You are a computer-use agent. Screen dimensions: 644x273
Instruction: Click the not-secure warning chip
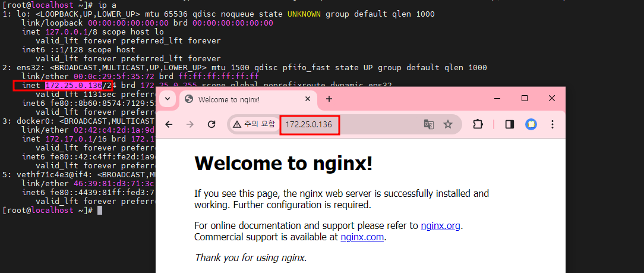coord(254,124)
